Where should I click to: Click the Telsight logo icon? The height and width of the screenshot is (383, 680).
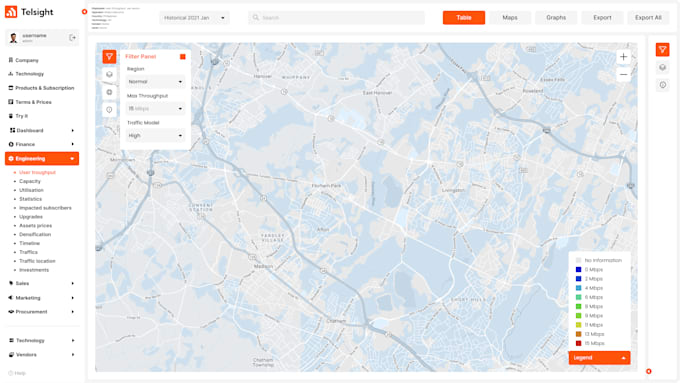point(11,12)
